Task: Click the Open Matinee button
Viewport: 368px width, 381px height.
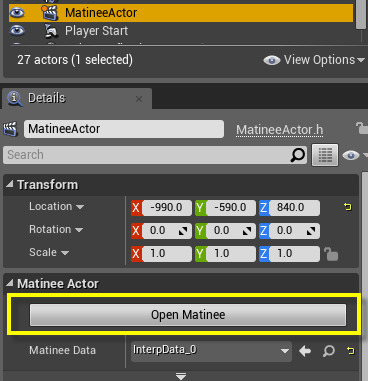Action: [x=188, y=315]
